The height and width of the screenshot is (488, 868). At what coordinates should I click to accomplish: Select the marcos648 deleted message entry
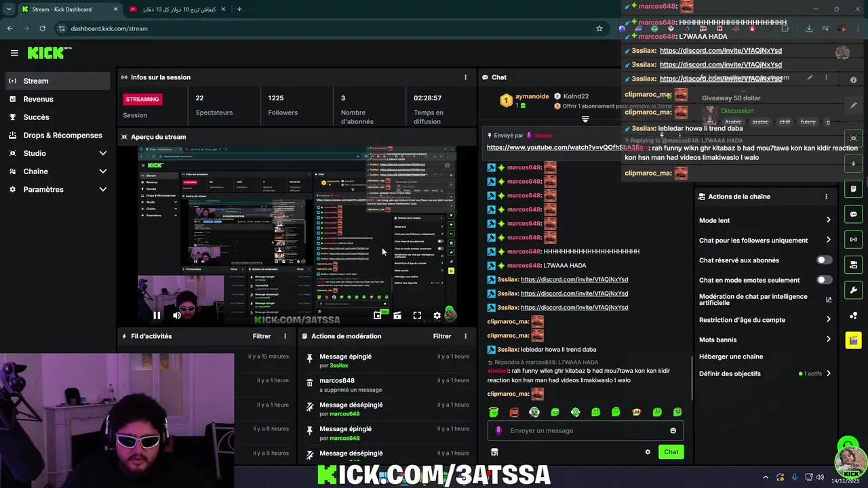click(387, 385)
